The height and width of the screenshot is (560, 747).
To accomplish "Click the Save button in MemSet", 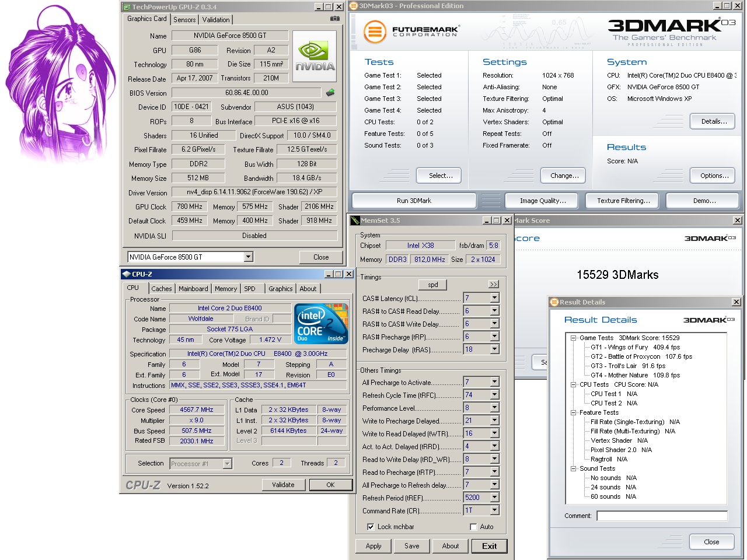I will coord(412,546).
